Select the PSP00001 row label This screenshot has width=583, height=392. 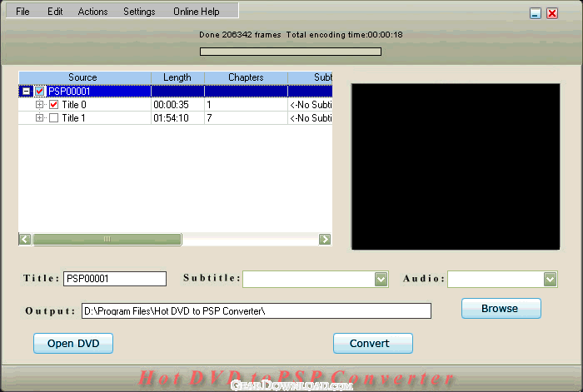click(69, 92)
